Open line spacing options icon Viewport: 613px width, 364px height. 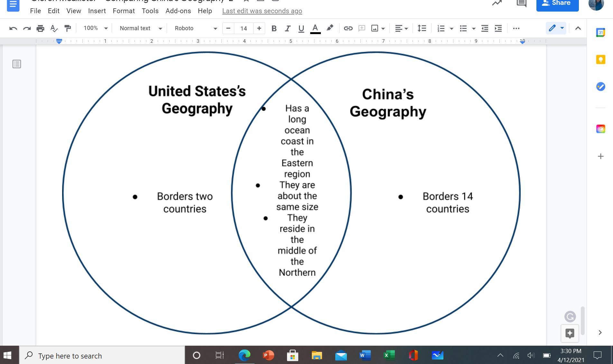[422, 28]
